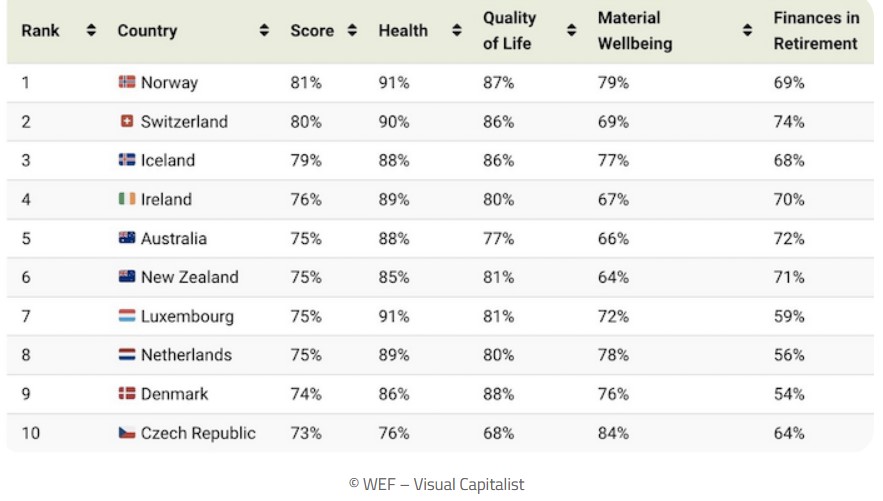
Task: Sort by Quality of Life arrow
Action: pyautogui.click(x=571, y=30)
